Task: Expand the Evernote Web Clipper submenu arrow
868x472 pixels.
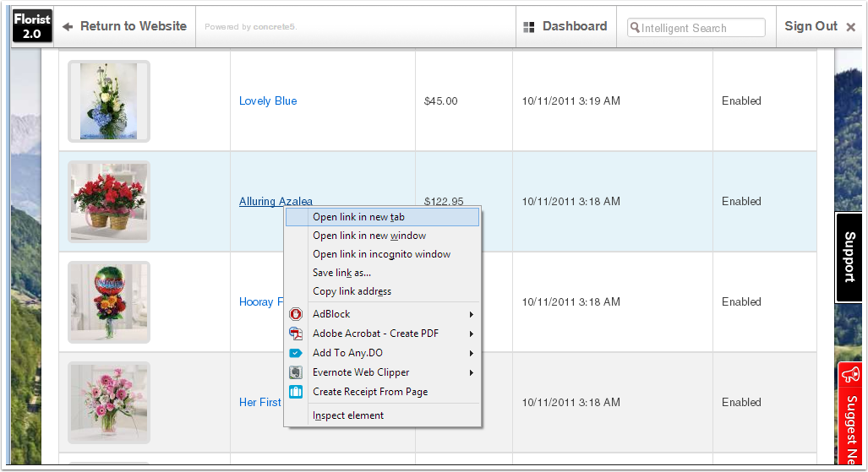Action: 472,372
